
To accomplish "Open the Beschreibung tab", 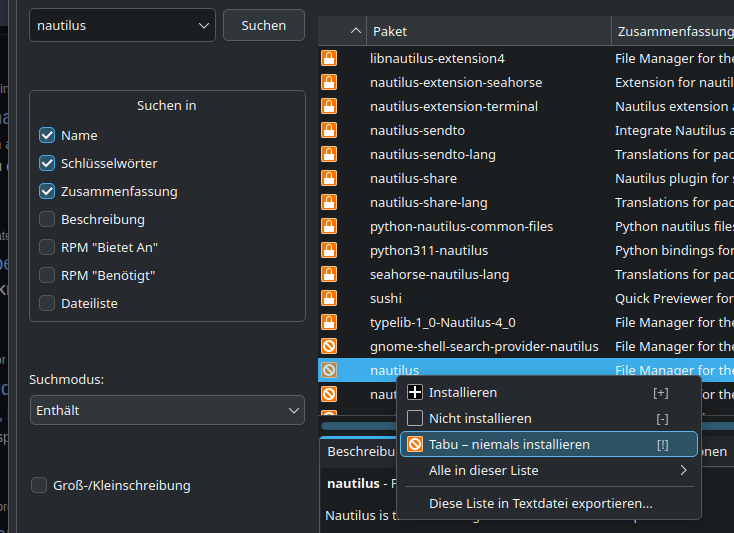I will pyautogui.click(x=360, y=452).
